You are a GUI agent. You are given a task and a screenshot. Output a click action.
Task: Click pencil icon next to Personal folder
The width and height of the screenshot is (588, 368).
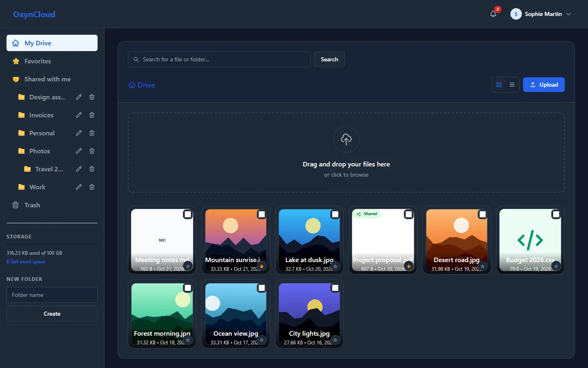(79, 133)
